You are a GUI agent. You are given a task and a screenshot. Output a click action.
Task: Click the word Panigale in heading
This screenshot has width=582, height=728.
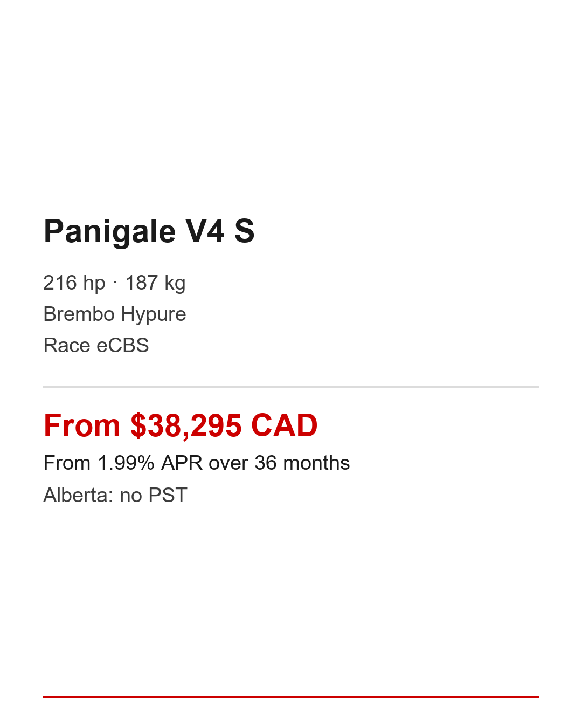click(x=109, y=231)
